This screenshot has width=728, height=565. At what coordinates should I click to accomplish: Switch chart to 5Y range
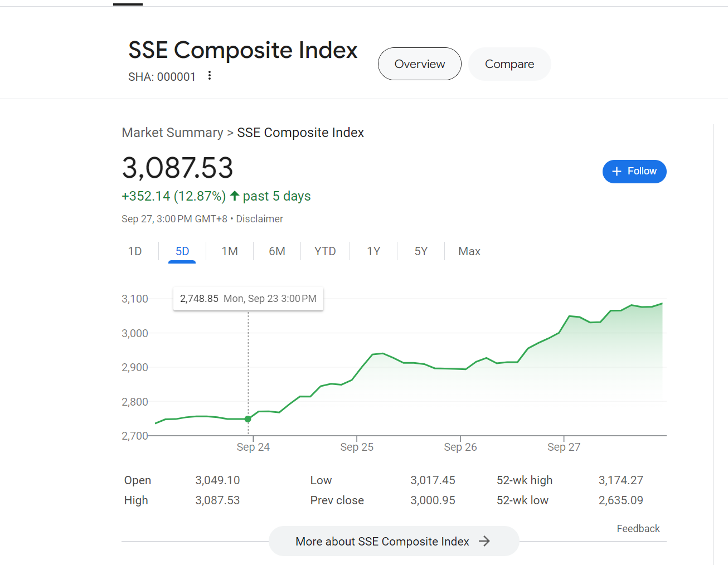pos(421,251)
